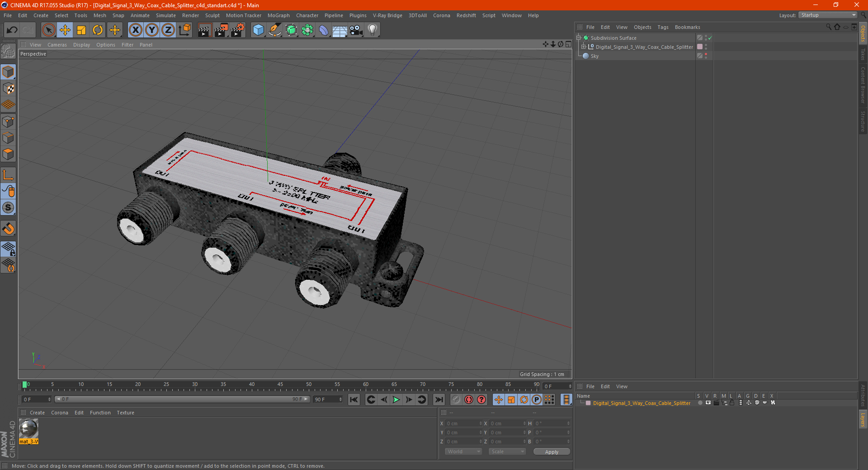Image resolution: width=868 pixels, height=470 pixels.
Task: Toggle Y-axis lock
Action: [x=152, y=30]
